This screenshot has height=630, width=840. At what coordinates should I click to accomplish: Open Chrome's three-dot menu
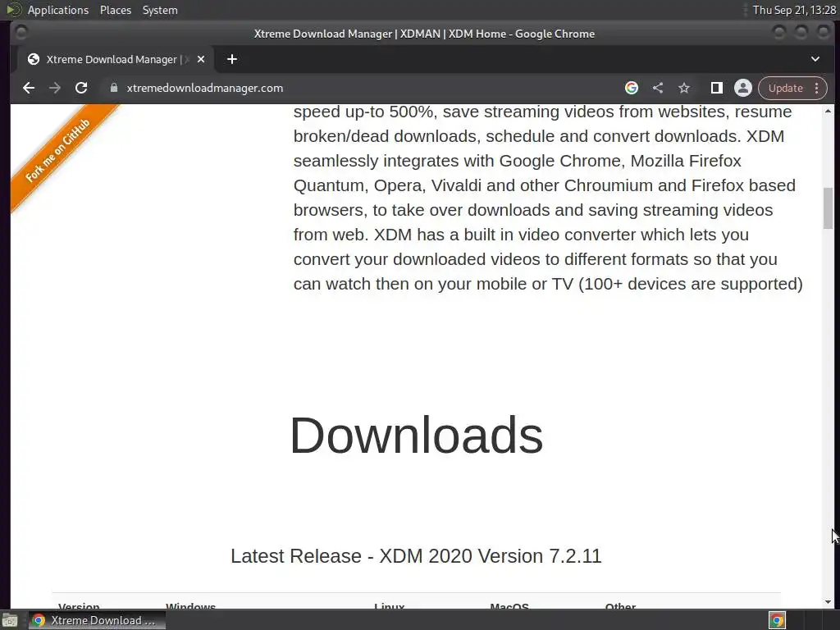point(817,88)
